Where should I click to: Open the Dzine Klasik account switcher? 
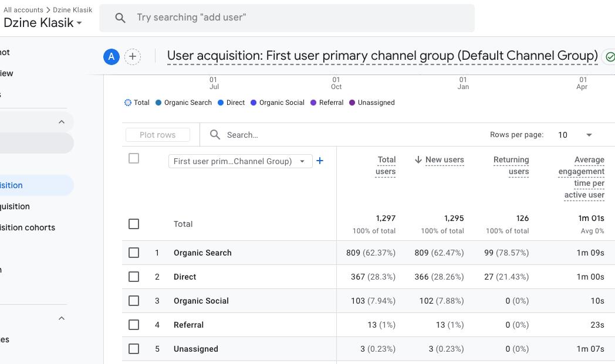(x=43, y=23)
